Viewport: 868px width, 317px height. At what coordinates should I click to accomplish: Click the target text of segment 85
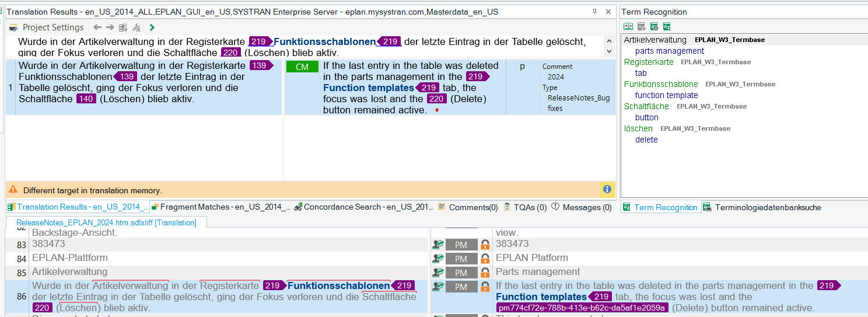tap(537, 272)
